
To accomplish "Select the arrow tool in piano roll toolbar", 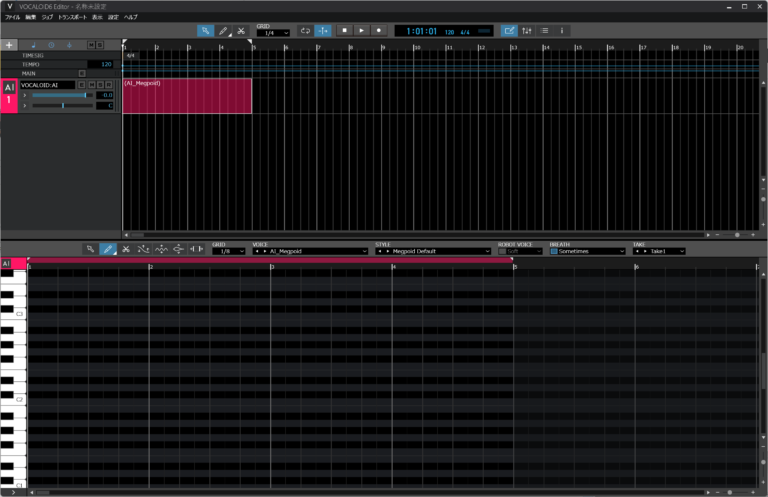I will [x=90, y=249].
